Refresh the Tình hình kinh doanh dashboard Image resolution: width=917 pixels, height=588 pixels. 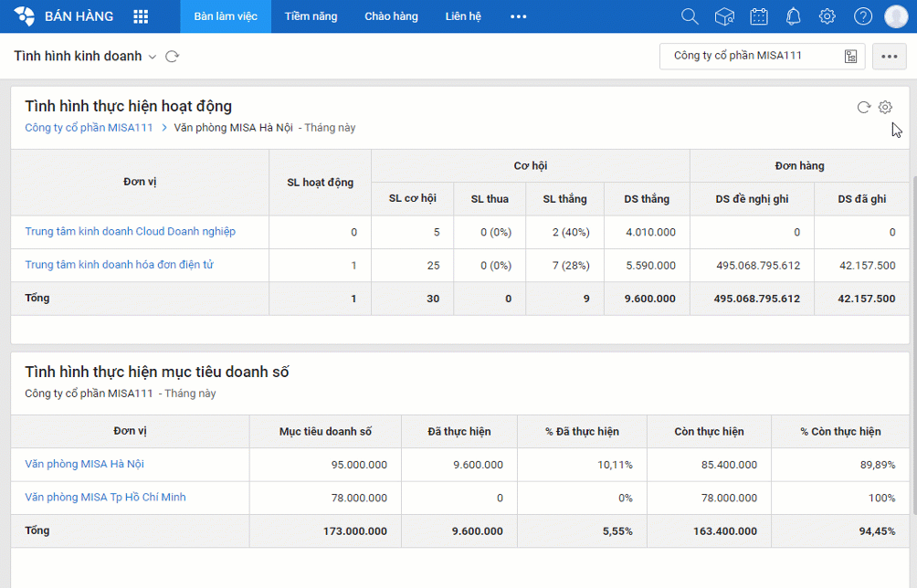point(172,56)
